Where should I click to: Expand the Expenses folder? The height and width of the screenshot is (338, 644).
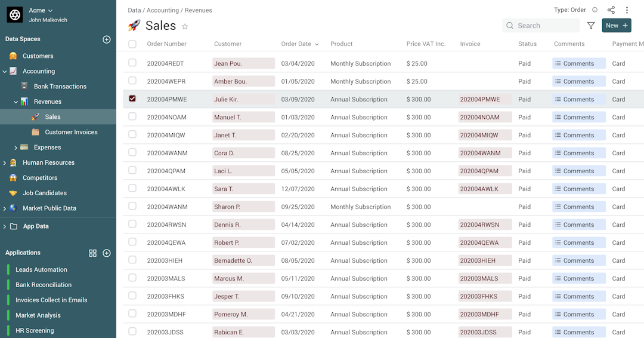tap(16, 148)
